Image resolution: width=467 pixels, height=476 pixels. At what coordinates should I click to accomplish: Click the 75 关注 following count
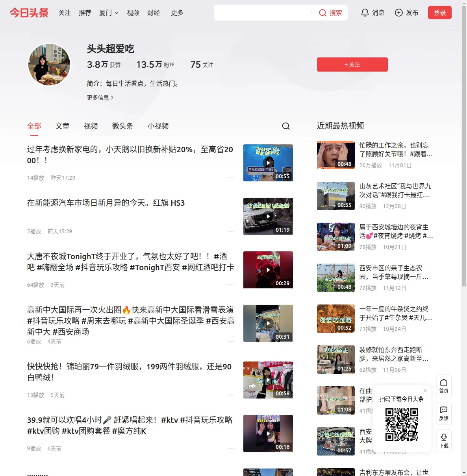pos(202,65)
